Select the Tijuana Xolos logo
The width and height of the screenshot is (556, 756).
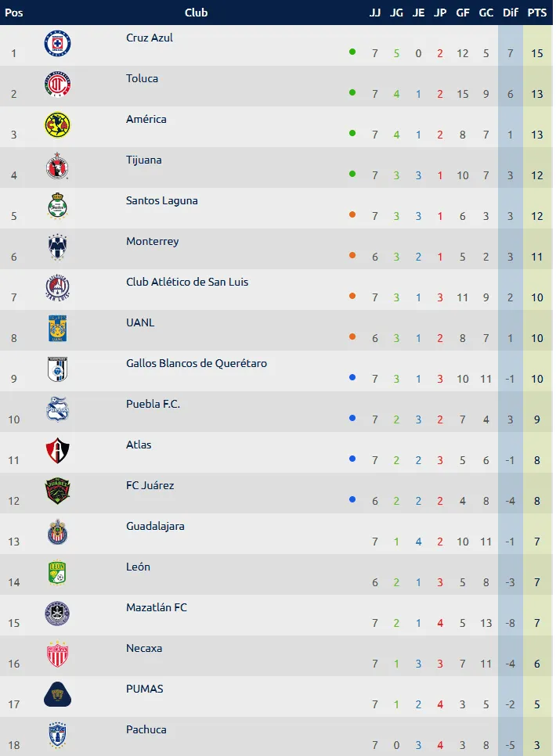pos(57,166)
